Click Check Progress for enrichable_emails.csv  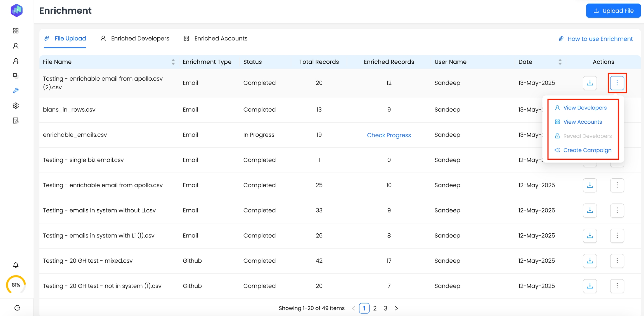(389, 135)
